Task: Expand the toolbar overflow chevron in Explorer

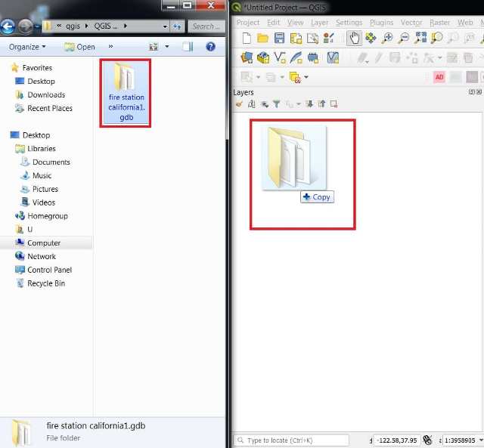Action: click(x=110, y=47)
